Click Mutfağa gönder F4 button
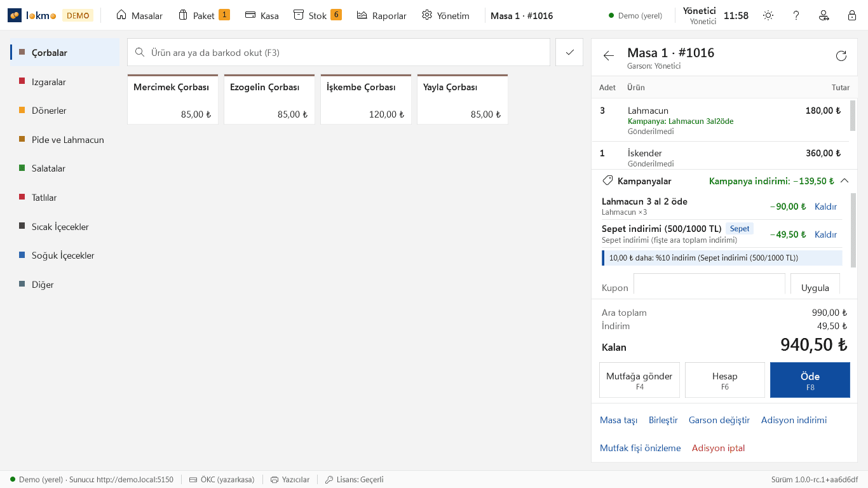The height and width of the screenshot is (488, 868). pyautogui.click(x=639, y=380)
